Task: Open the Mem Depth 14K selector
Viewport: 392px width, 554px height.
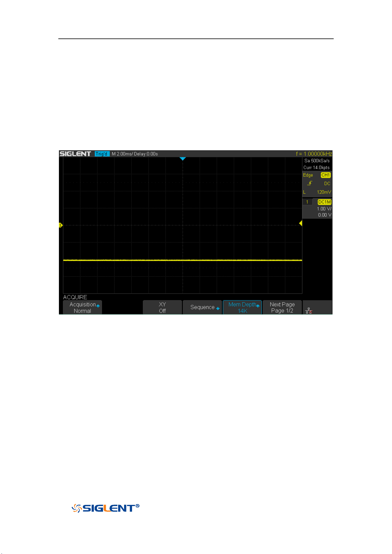Action: [242, 307]
